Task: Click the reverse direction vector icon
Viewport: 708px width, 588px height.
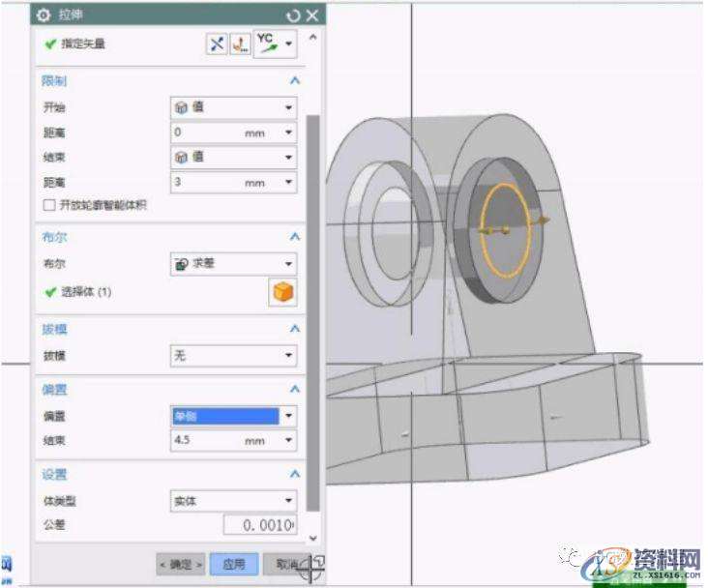Action: pos(217,44)
